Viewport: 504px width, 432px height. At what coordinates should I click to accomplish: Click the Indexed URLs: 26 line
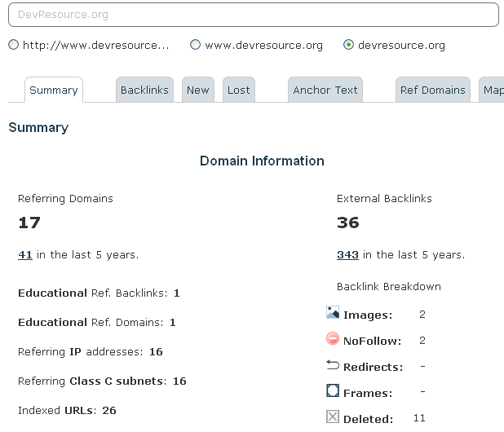[67, 410]
